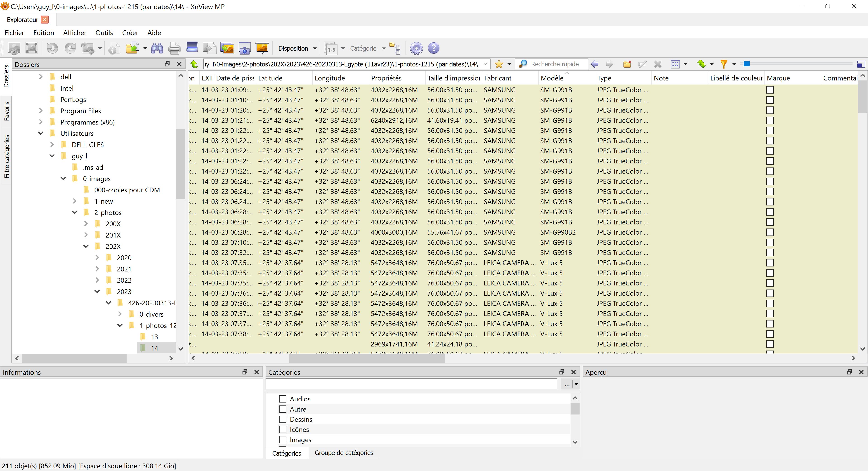The width and height of the screenshot is (868, 471).
Task: Expand the 2022 folder node
Action: point(97,280)
